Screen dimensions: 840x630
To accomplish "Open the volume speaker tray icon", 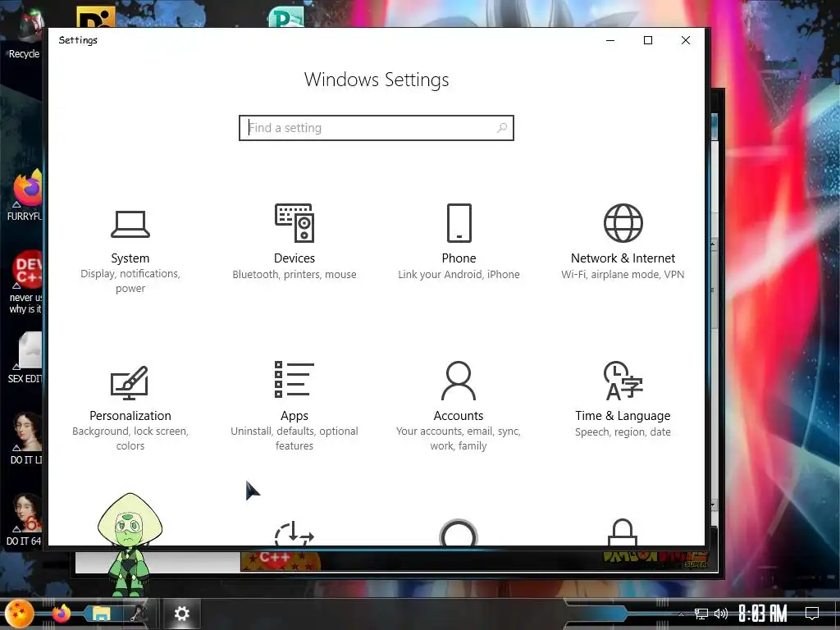I will 721,614.
